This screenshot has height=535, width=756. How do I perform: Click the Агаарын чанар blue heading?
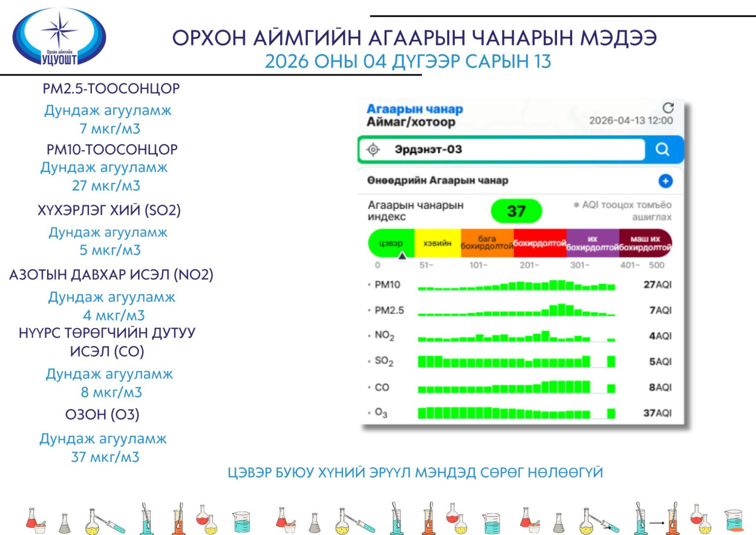(414, 109)
